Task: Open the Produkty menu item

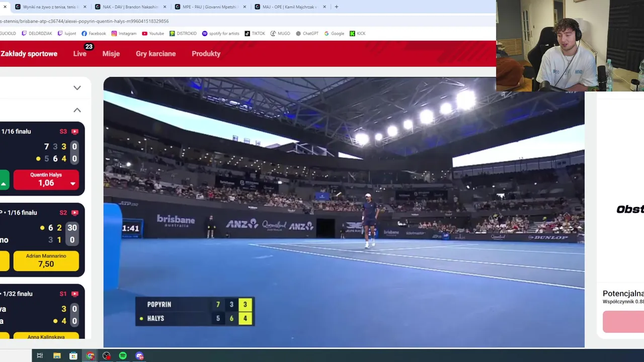Action: 206,54
